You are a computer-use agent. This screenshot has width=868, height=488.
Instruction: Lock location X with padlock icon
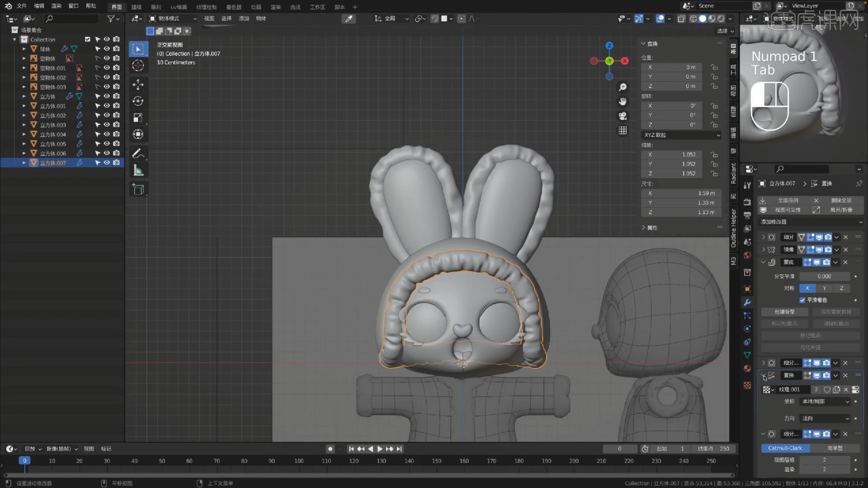[714, 67]
